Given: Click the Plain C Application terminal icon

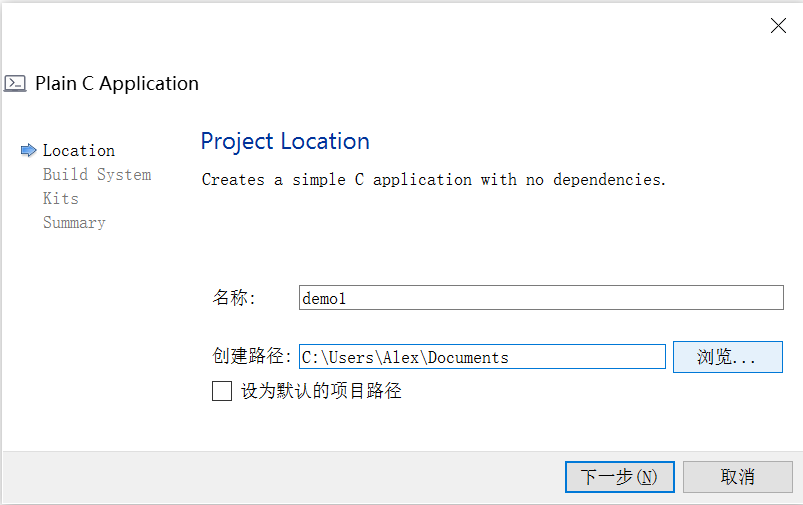Looking at the screenshot, I should [15, 83].
